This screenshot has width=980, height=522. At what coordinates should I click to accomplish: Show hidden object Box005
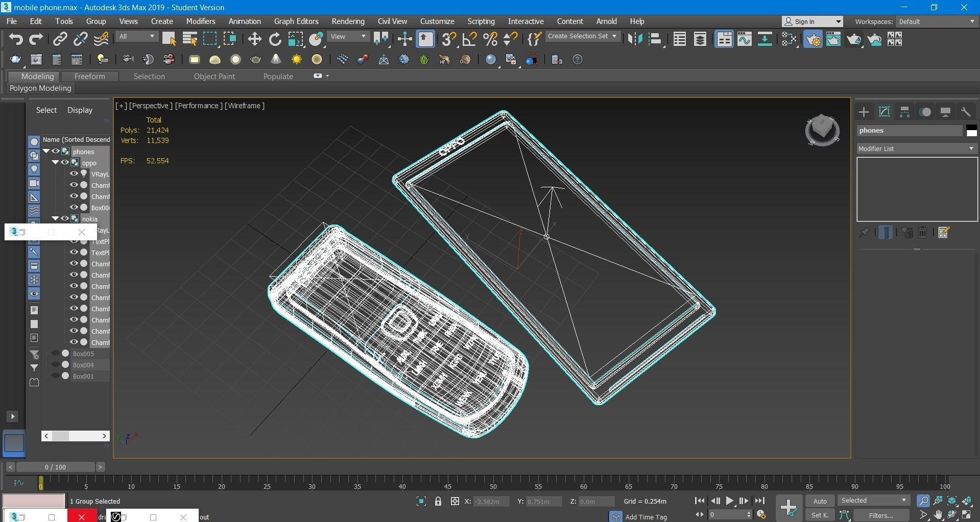click(55, 353)
